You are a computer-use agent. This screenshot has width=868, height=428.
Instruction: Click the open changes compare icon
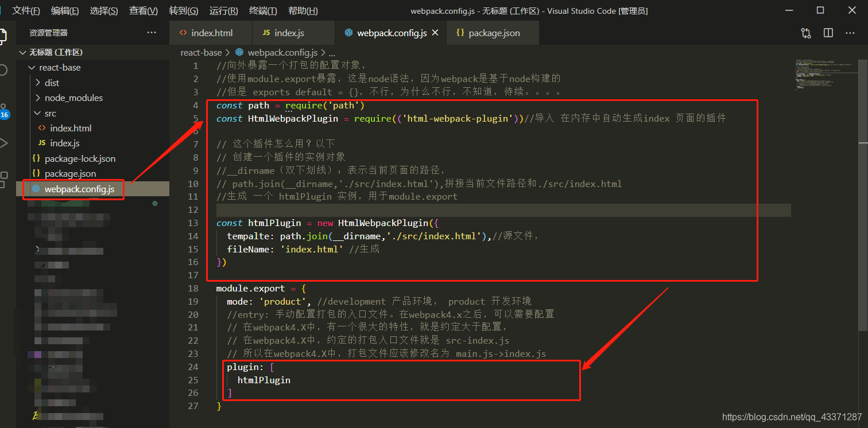(x=806, y=33)
